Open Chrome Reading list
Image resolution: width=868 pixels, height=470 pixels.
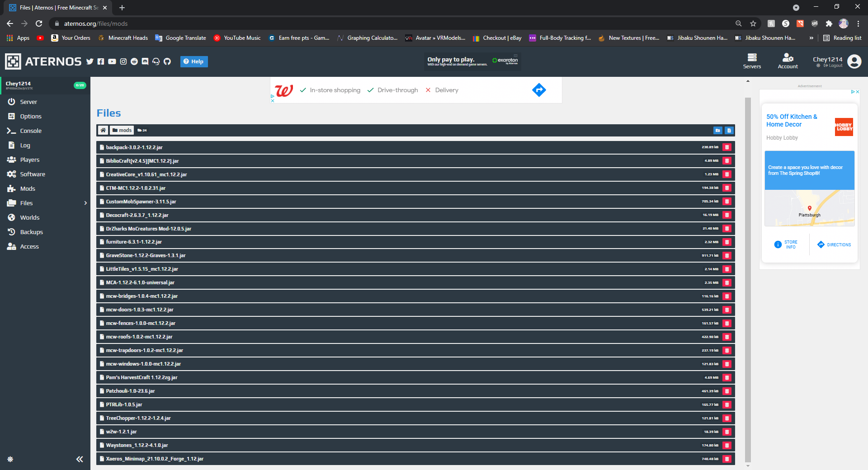pyautogui.click(x=842, y=38)
